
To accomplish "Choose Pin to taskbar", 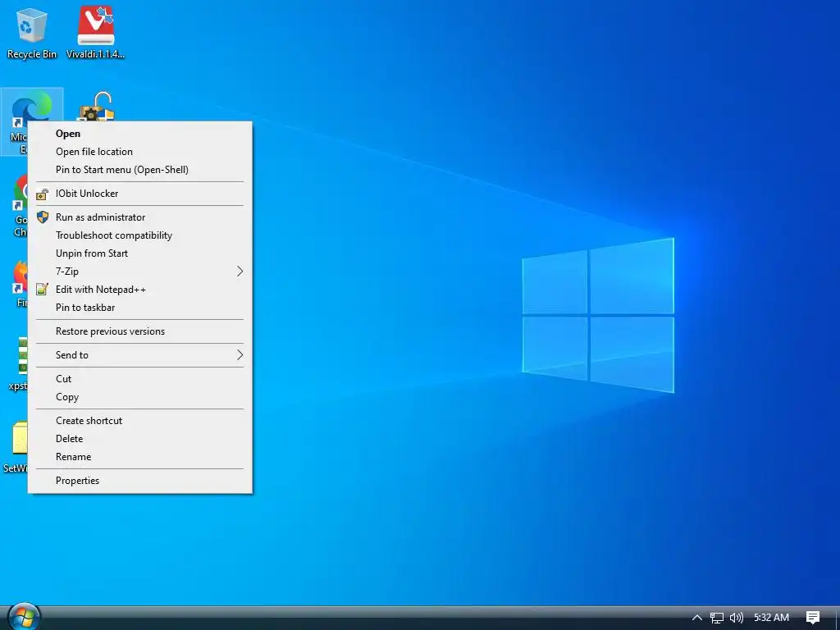I will coord(139,308).
